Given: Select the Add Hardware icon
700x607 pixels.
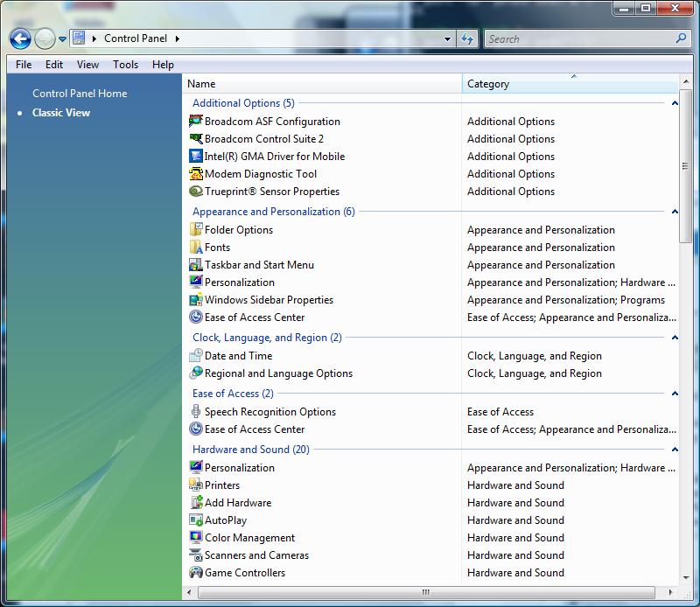Looking at the screenshot, I should [x=195, y=502].
